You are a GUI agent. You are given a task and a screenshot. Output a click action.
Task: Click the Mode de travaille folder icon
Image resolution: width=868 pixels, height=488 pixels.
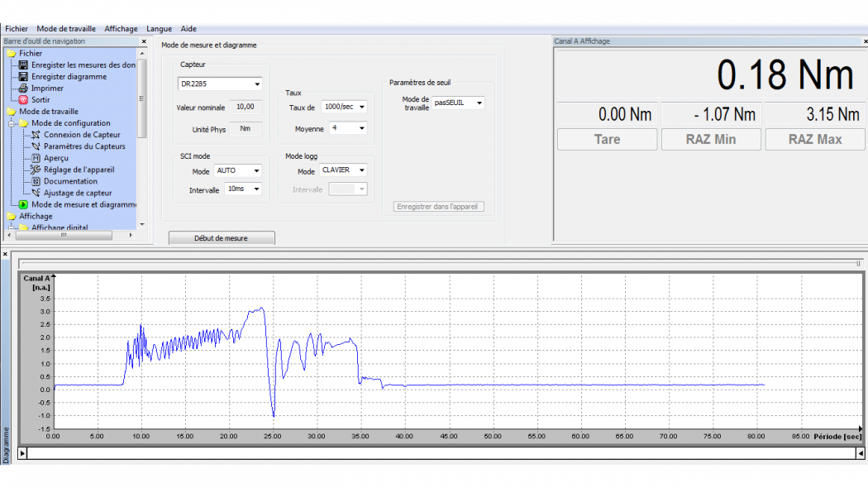pyautogui.click(x=11, y=112)
